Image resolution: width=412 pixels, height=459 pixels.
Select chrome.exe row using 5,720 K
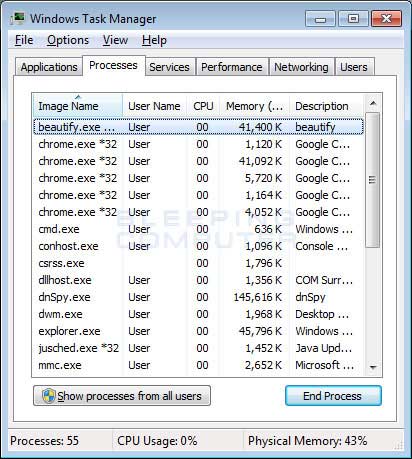pyautogui.click(x=198, y=178)
